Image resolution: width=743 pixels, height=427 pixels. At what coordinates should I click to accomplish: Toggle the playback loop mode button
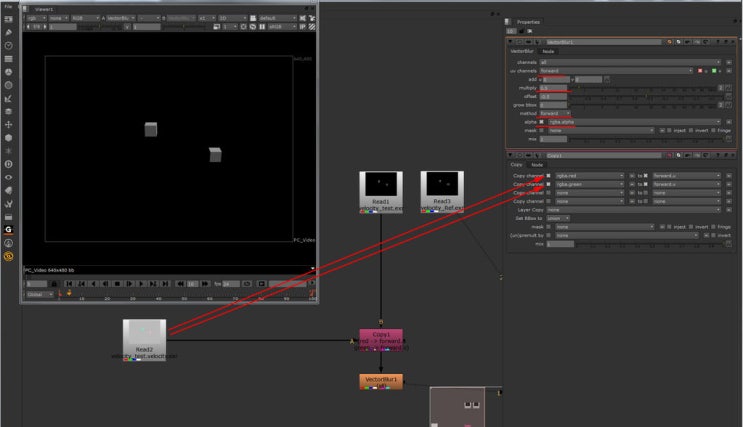tap(247, 284)
